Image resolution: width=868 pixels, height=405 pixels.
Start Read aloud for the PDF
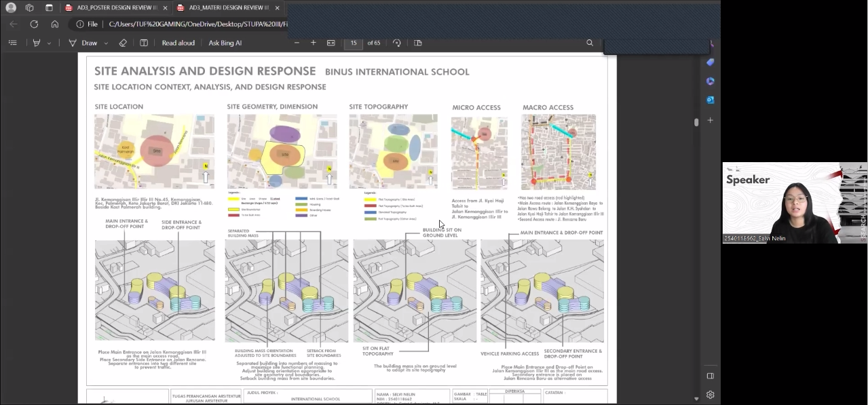click(178, 43)
